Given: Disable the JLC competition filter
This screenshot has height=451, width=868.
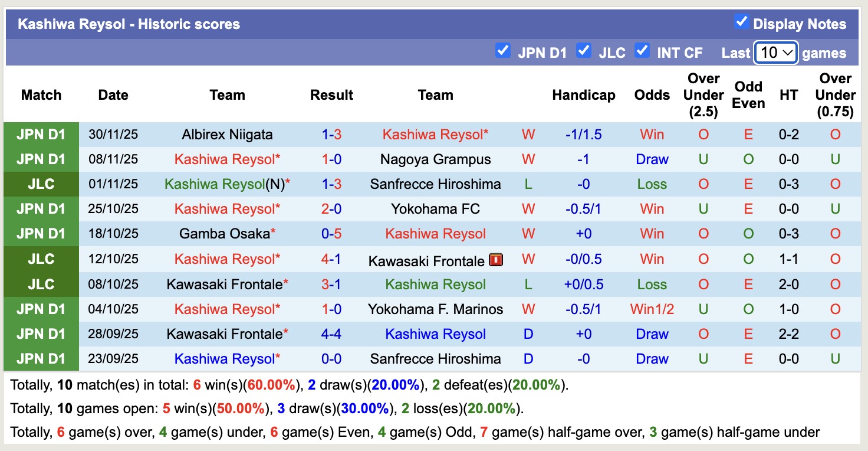Looking at the screenshot, I should pos(584,51).
